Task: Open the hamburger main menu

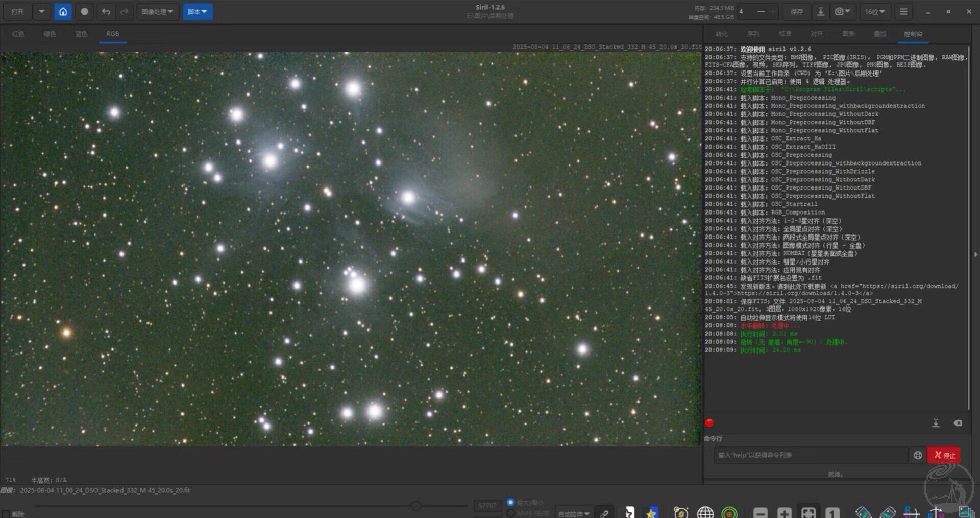Action: point(903,12)
